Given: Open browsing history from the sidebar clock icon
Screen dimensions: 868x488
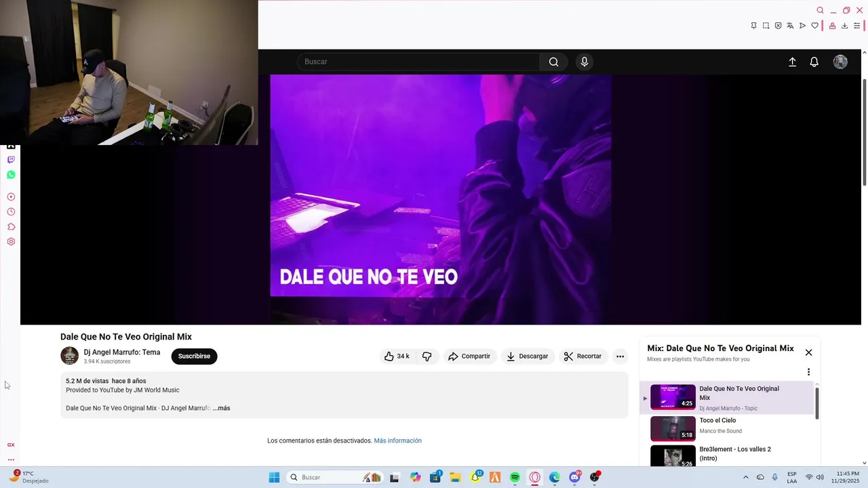Looking at the screenshot, I should tap(11, 211).
